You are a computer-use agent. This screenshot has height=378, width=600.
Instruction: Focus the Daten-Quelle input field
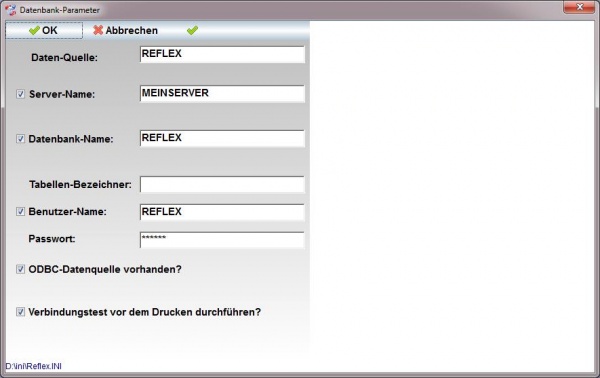pyautogui.click(x=222, y=54)
